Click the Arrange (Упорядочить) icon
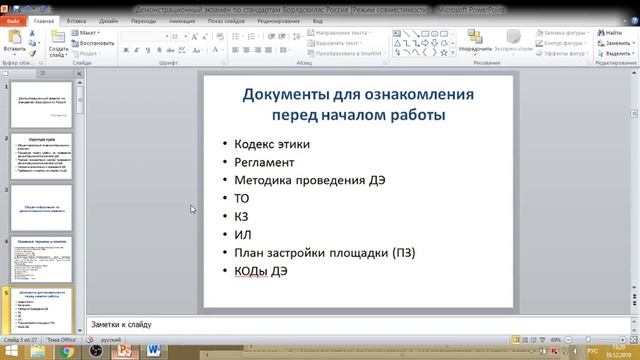Screen dimensions: 640x360 click(x=475, y=37)
